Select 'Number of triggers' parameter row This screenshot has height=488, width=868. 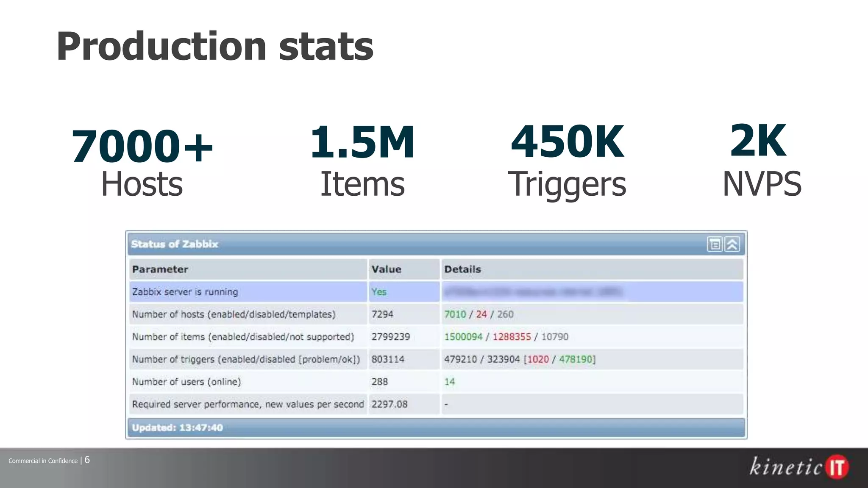(x=436, y=359)
